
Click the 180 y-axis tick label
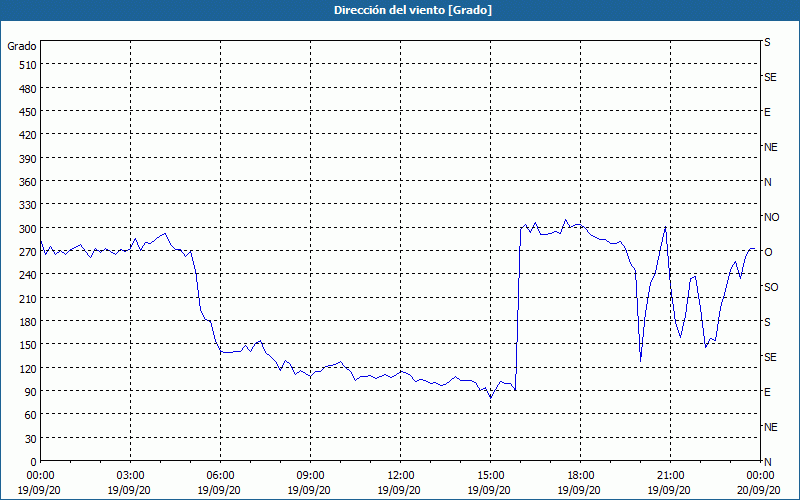28,321
